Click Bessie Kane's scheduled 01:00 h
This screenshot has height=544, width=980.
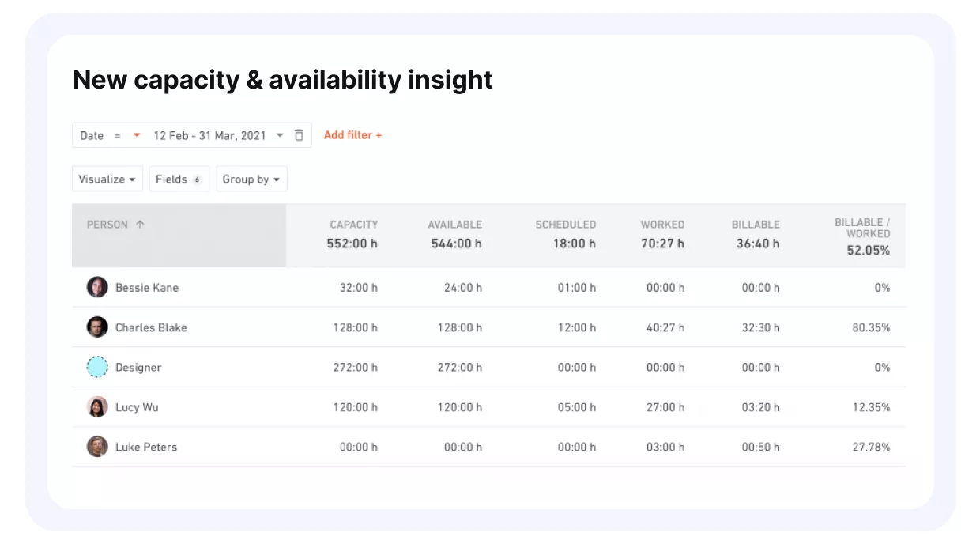point(577,288)
